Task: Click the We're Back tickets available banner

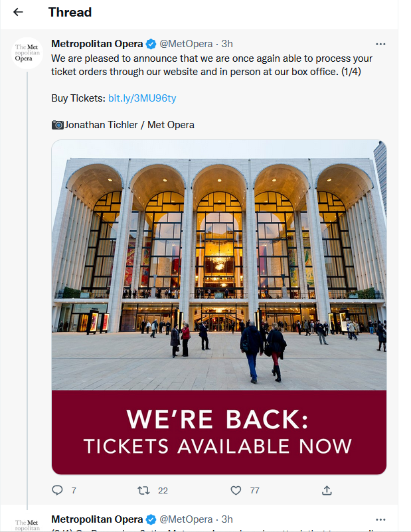Action: click(219, 432)
